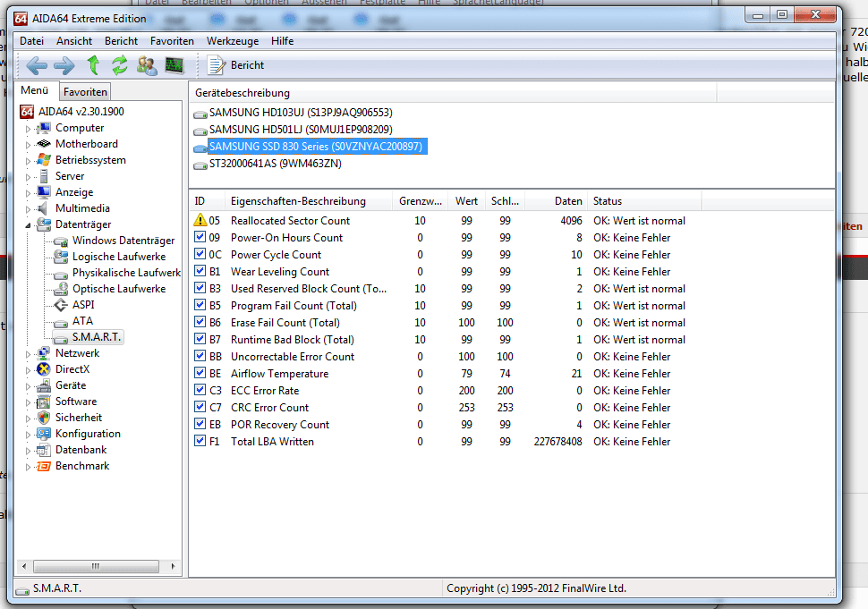This screenshot has height=609, width=868.
Task: Switch to the Favoriten tab
Action: [x=85, y=92]
